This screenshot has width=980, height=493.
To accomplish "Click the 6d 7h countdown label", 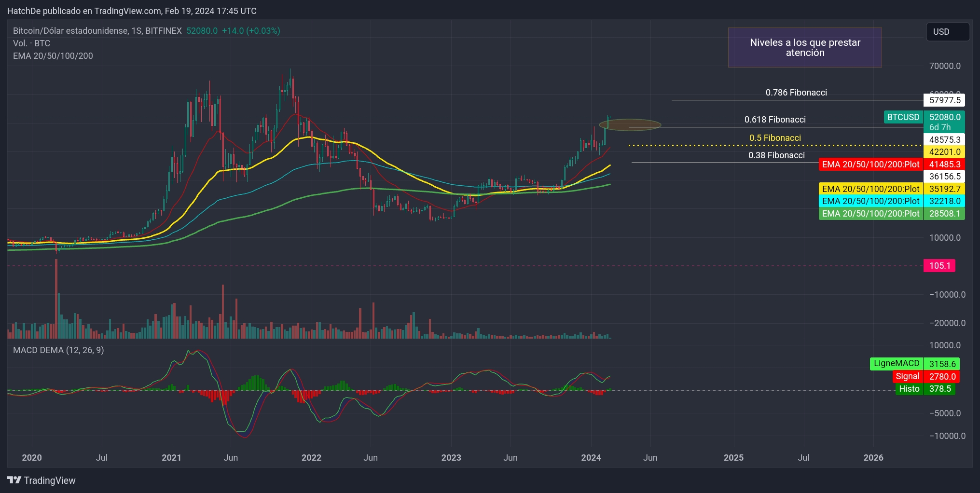I will coord(940,127).
